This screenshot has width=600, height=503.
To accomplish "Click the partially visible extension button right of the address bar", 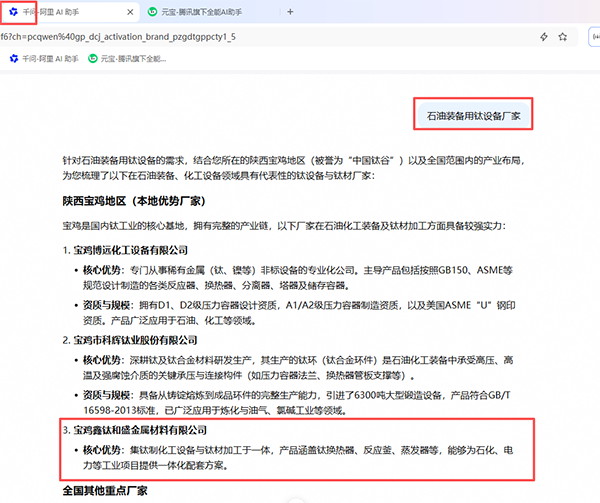I will click(x=594, y=37).
